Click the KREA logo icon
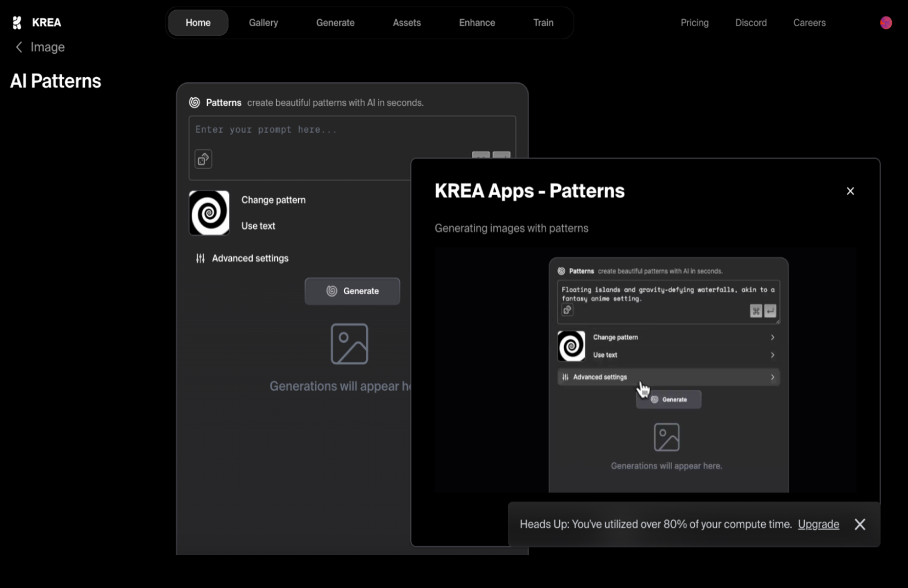This screenshot has height=588, width=908. click(x=17, y=23)
